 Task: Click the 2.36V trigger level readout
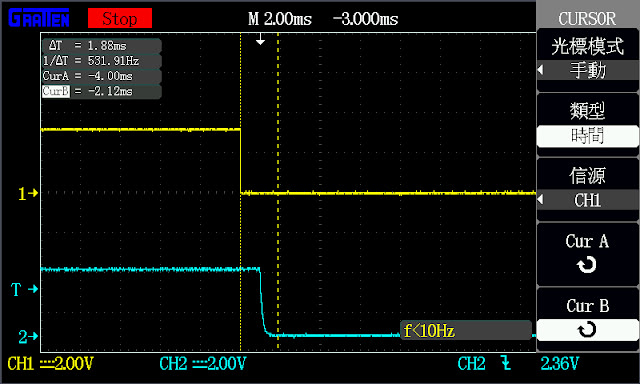(x=560, y=363)
